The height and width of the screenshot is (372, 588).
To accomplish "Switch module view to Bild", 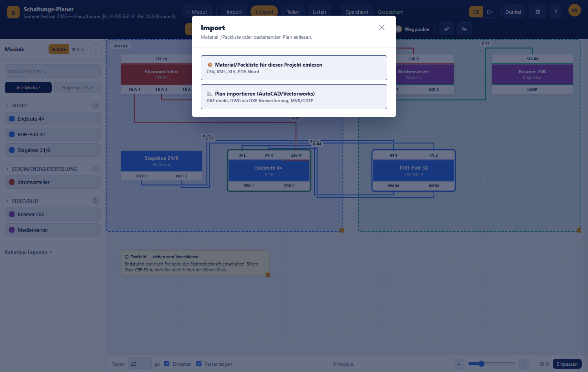I will (x=78, y=49).
